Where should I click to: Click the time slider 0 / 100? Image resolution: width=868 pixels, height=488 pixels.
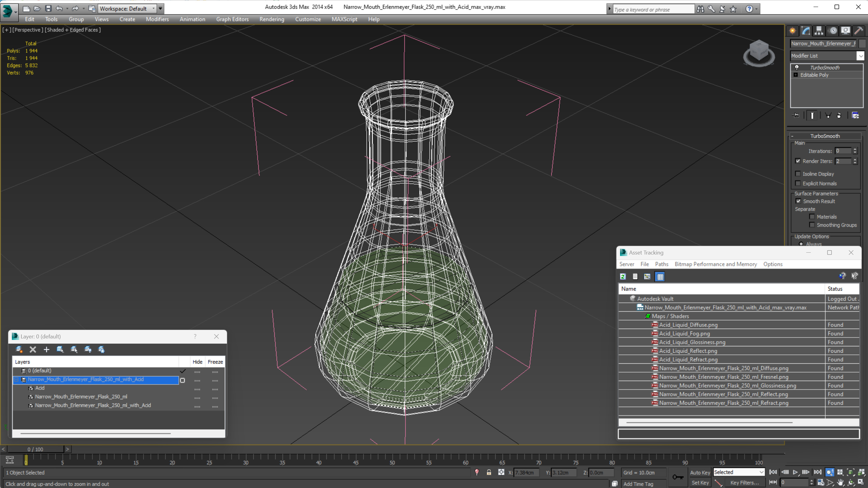click(35, 449)
